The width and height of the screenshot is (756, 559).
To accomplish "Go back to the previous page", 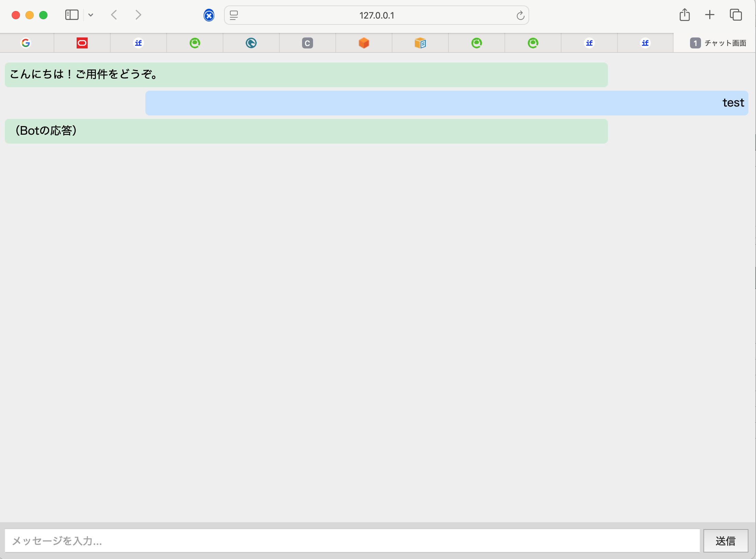I will (114, 15).
